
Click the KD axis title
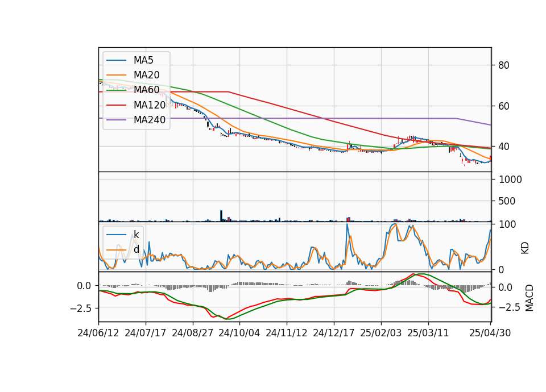[525, 248]
